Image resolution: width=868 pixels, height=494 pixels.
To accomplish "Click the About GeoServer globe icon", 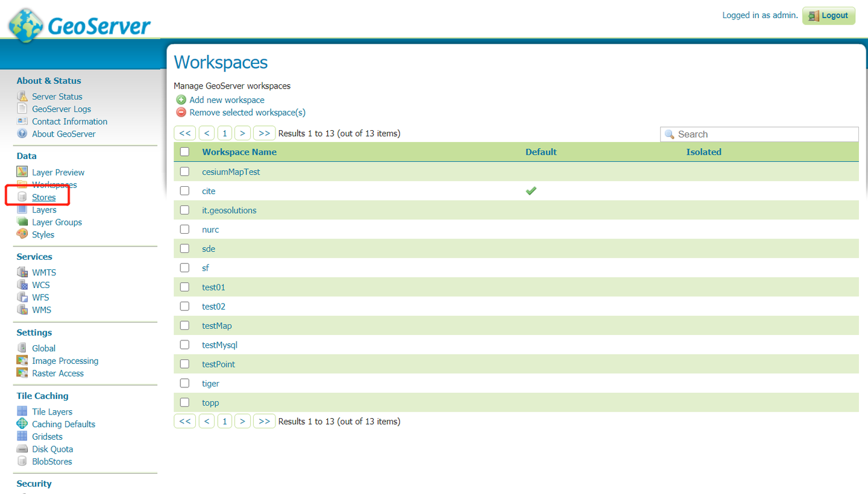I will [x=22, y=134].
